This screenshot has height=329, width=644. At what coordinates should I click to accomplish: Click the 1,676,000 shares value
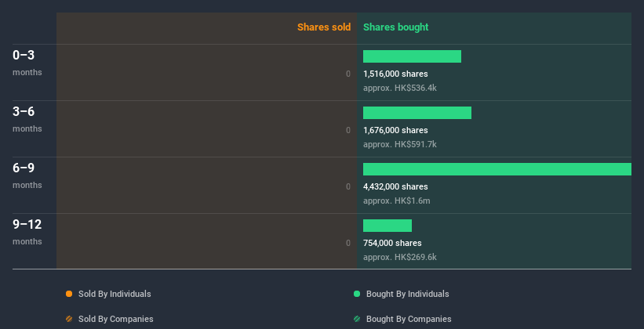pos(395,131)
